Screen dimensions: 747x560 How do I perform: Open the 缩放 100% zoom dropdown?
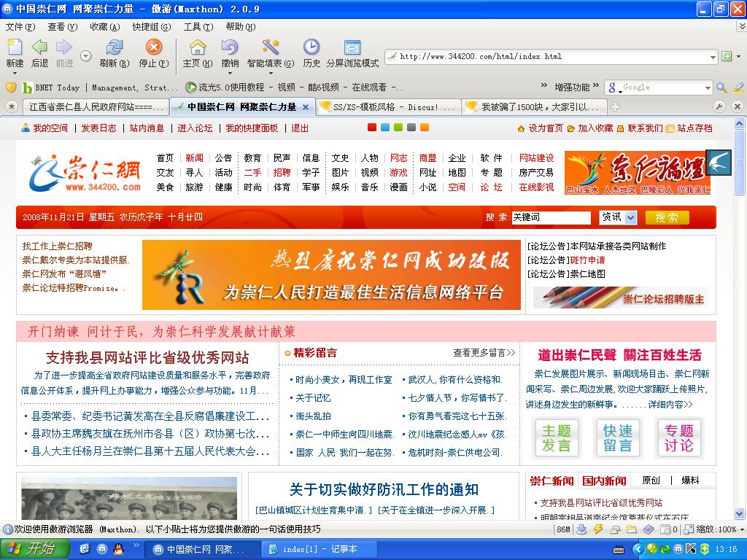pos(741,529)
